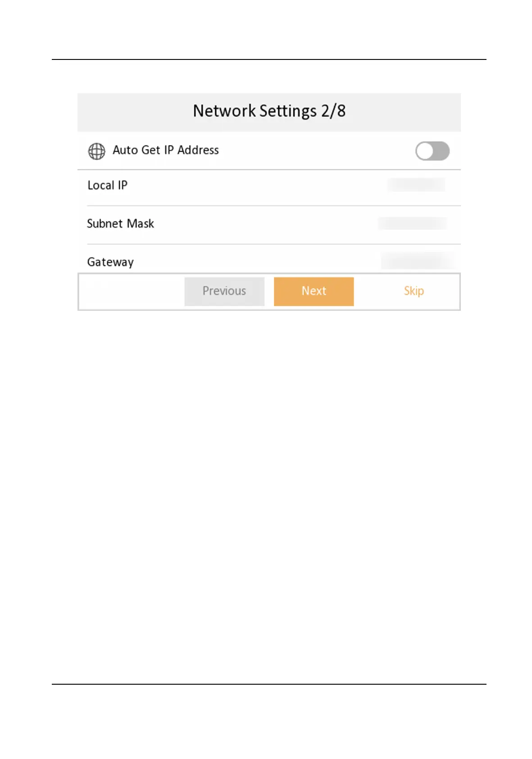
Task: Click empty space left of Previous button
Action: 131,291
